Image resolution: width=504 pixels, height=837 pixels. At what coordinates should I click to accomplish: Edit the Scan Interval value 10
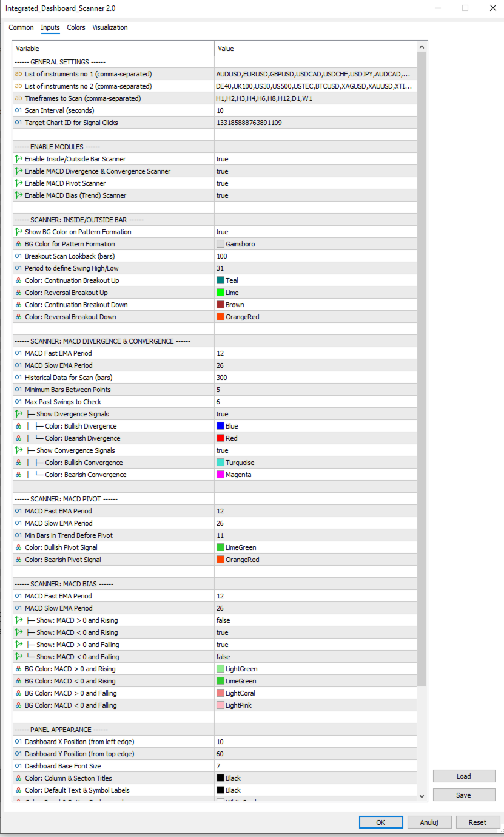[316, 110]
